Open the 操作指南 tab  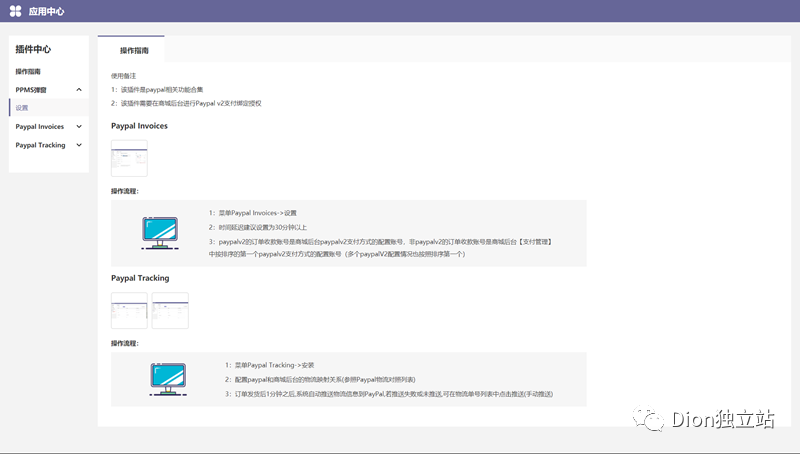134,50
